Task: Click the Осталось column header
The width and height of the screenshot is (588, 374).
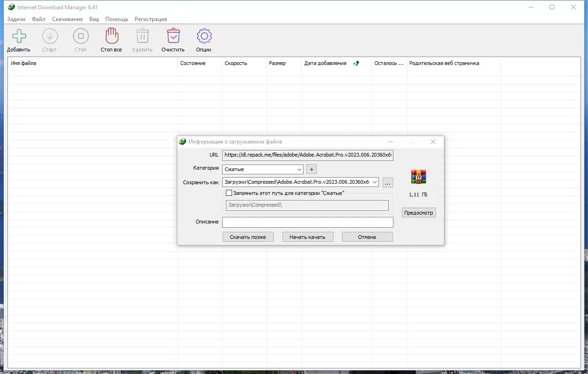Action: click(x=389, y=63)
